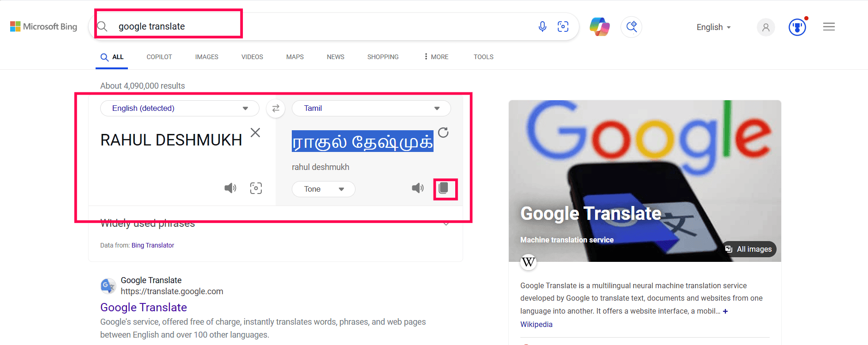Switch to the IMAGES tab
The height and width of the screenshot is (345, 868).
tap(207, 57)
